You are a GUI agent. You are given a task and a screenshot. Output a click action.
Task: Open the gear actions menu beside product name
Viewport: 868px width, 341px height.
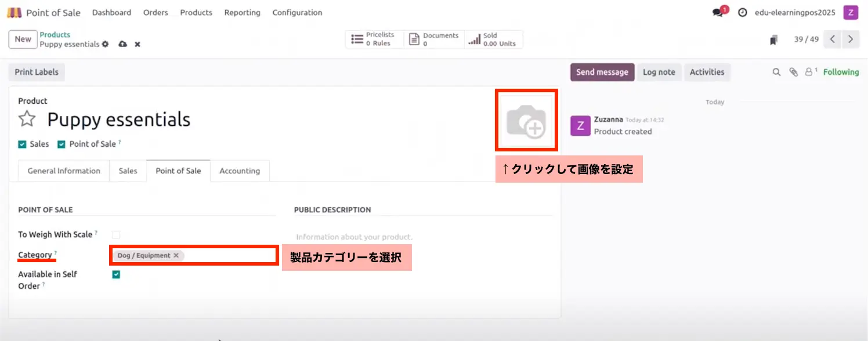point(105,45)
